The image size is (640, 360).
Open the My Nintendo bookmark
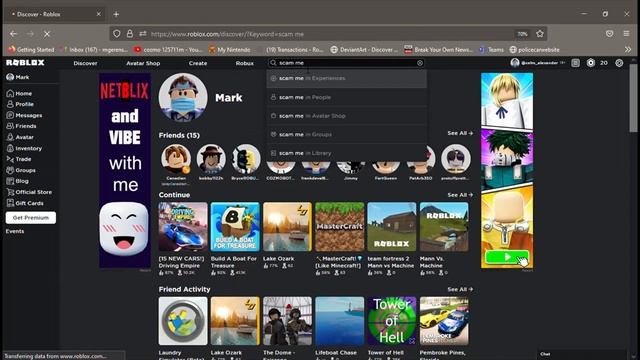point(229,50)
